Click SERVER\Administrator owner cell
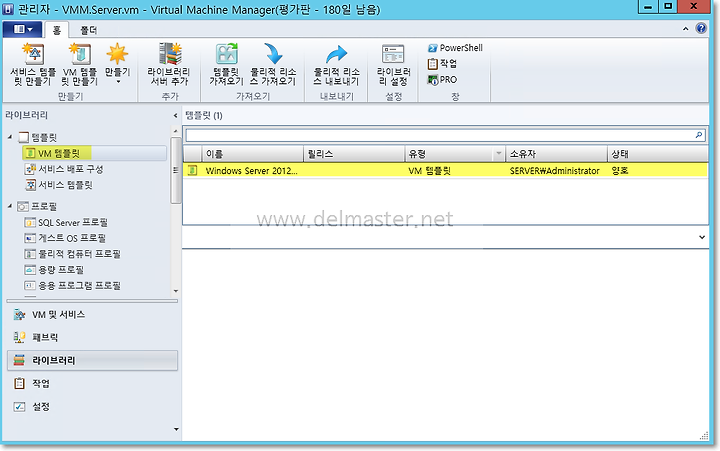This screenshot has height=451, width=720. tap(555, 171)
